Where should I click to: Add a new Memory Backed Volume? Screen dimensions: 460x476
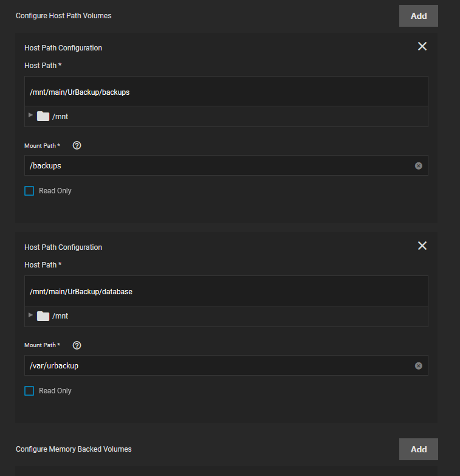pyautogui.click(x=419, y=449)
